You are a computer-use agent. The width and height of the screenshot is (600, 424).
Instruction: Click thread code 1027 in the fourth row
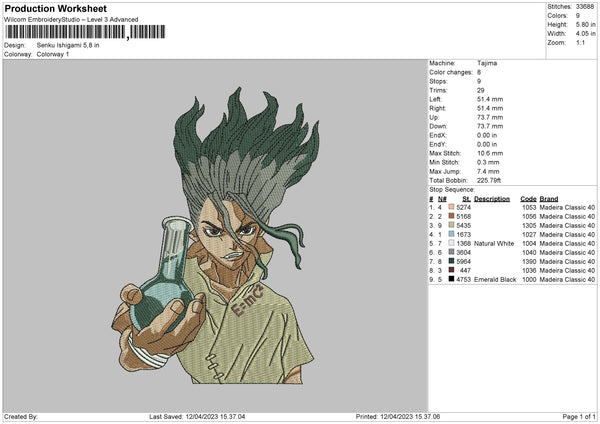coord(529,234)
